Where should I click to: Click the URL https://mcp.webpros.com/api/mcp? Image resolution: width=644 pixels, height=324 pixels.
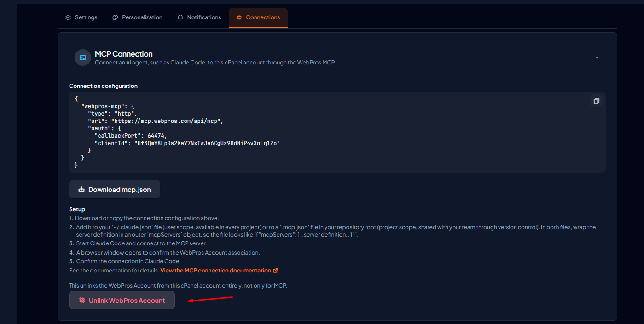[x=167, y=121]
